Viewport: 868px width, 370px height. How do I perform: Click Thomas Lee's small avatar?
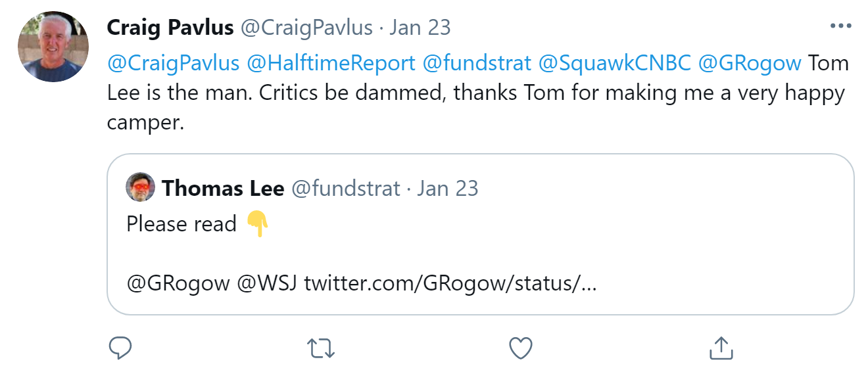[140, 188]
